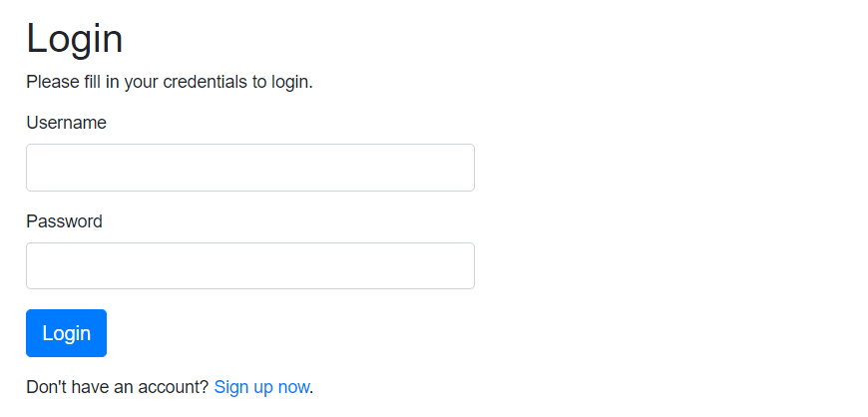Click the Username label text

pos(66,123)
